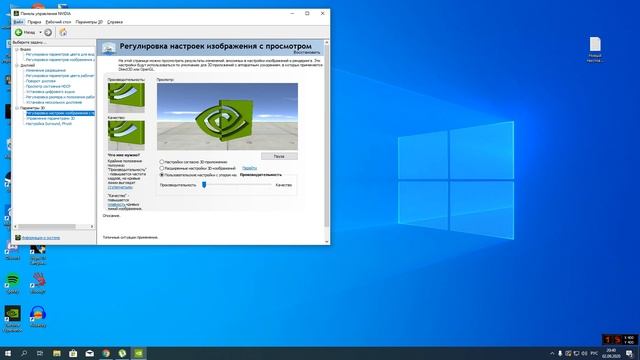This screenshot has width=640, height=360.
Task: Select Регулировка размера и положения рабочего стола
Action: [60, 97]
